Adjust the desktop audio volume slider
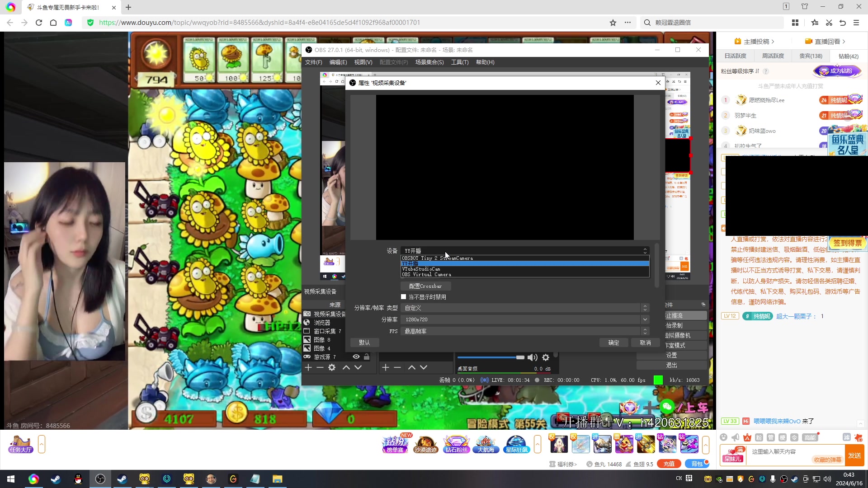 (x=520, y=357)
